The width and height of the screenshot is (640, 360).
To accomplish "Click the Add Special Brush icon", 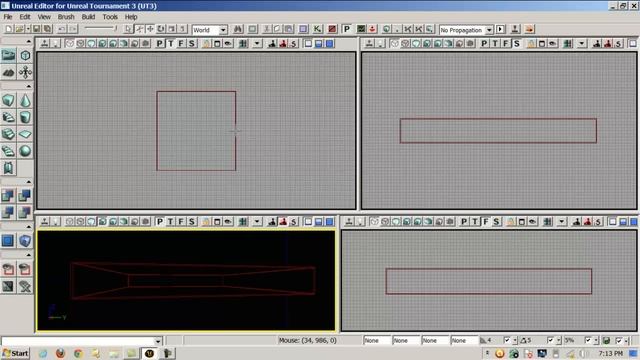I will click(x=8, y=241).
